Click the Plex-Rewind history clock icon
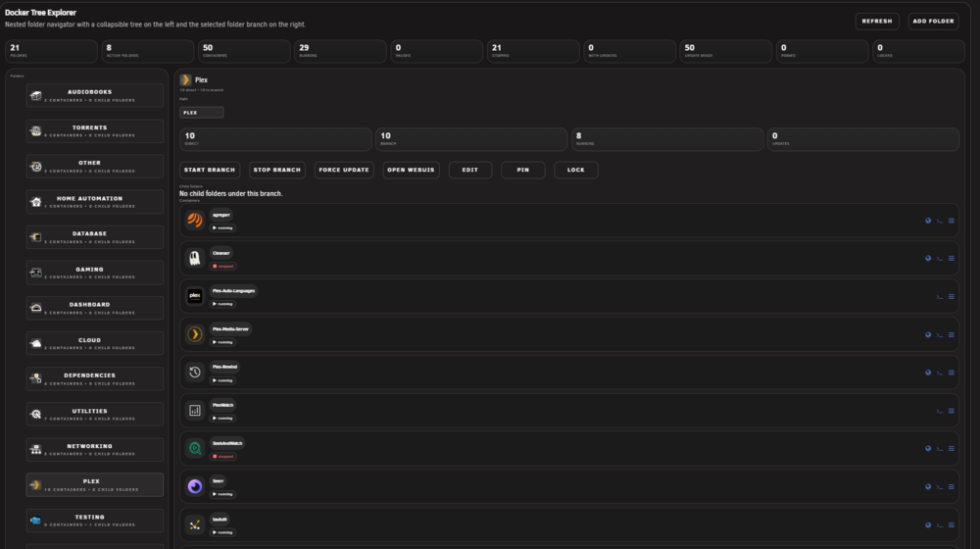The width and height of the screenshot is (980, 549). [x=195, y=372]
